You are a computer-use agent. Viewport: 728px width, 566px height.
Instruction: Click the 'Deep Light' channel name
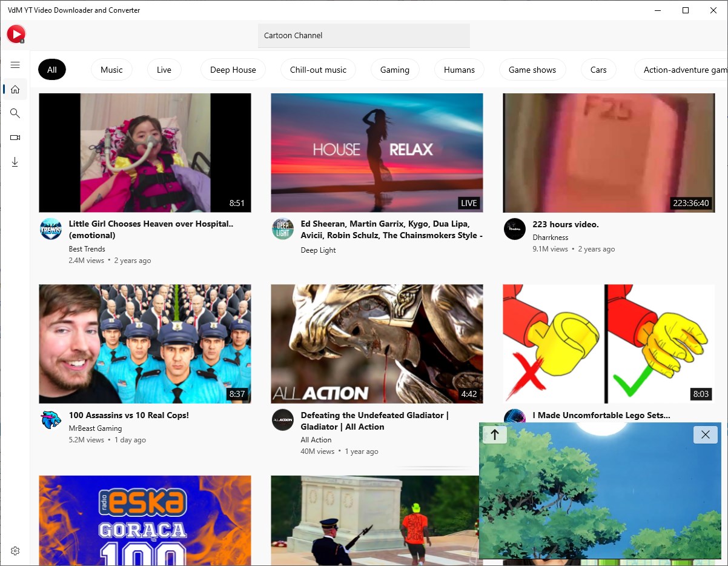click(x=318, y=250)
